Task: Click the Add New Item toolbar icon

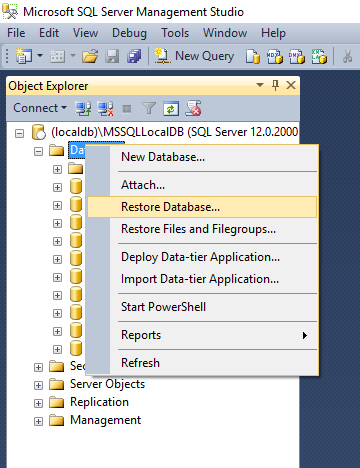Action: click(x=57, y=56)
